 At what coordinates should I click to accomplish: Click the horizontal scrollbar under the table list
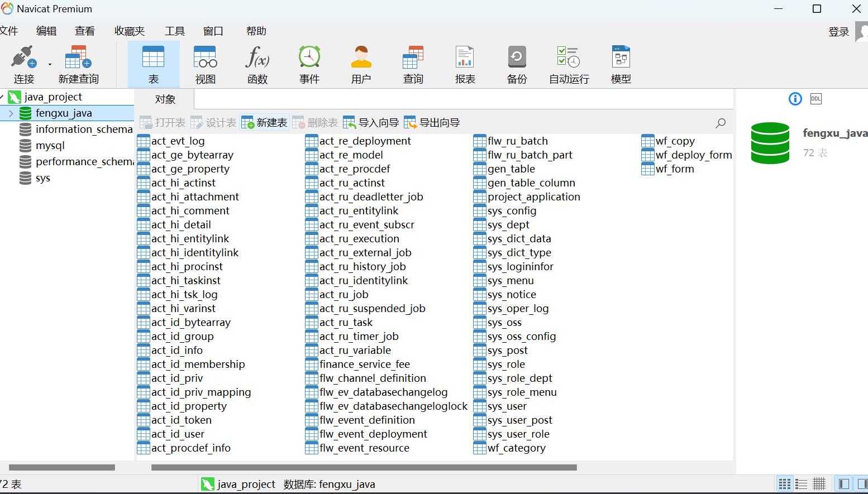[363, 468]
